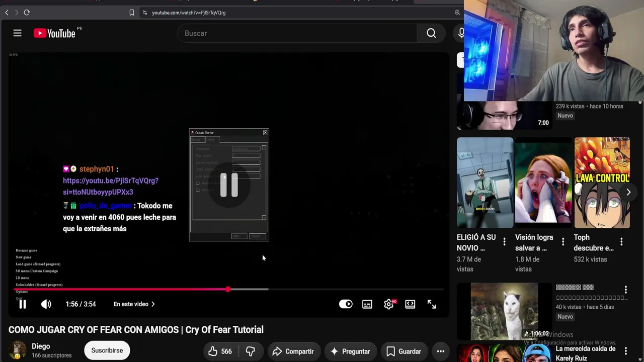Open the player settings gear
Screen dimensions: 644x362
(x=388, y=304)
